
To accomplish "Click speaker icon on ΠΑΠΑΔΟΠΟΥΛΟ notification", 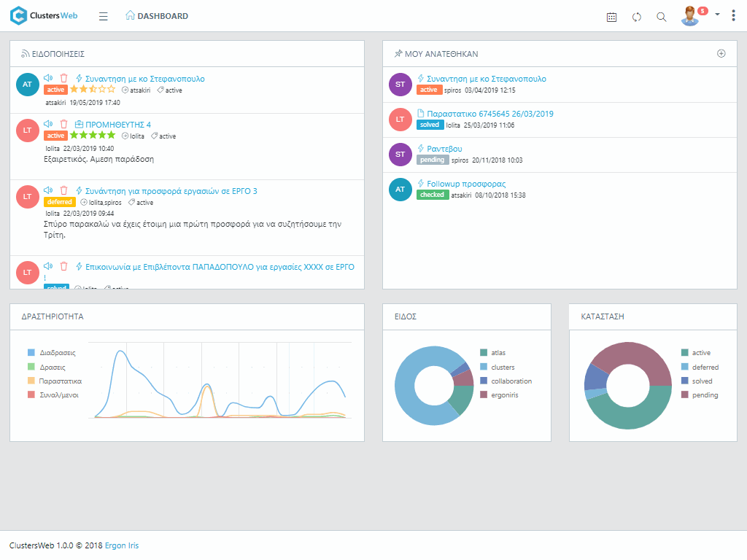I will point(48,265).
